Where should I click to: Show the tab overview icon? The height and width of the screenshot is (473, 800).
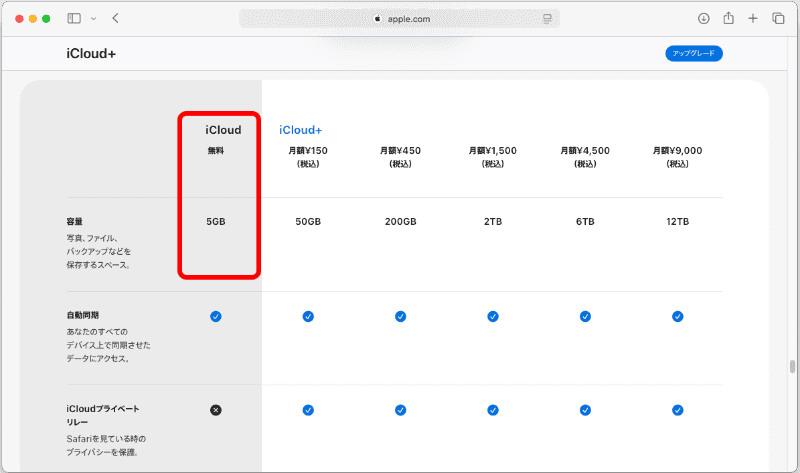(778, 18)
